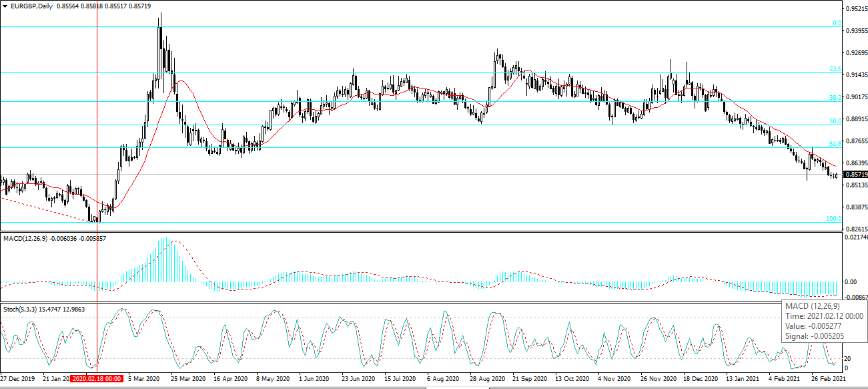Click the 0.85135 price scale value
This screenshot has height=389, width=868.
[856, 185]
